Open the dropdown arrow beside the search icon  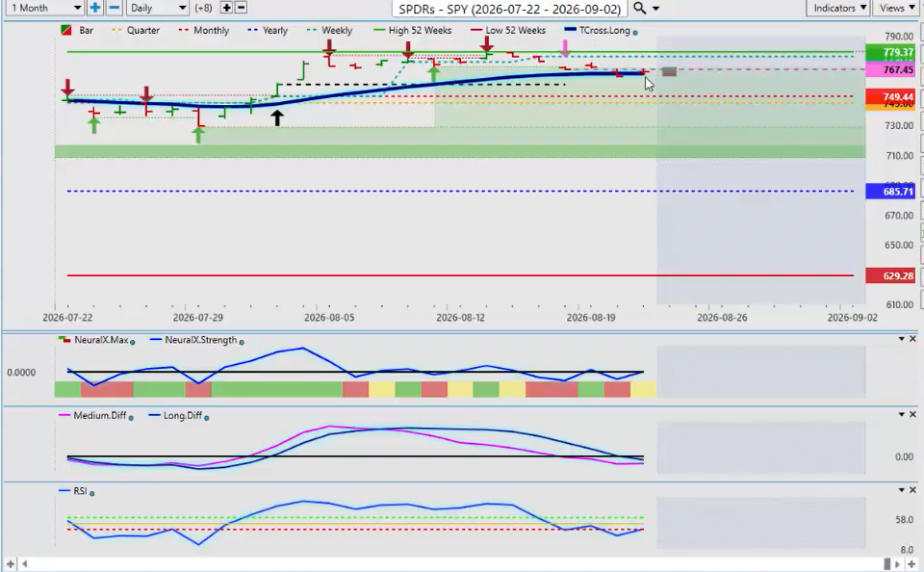tap(655, 9)
